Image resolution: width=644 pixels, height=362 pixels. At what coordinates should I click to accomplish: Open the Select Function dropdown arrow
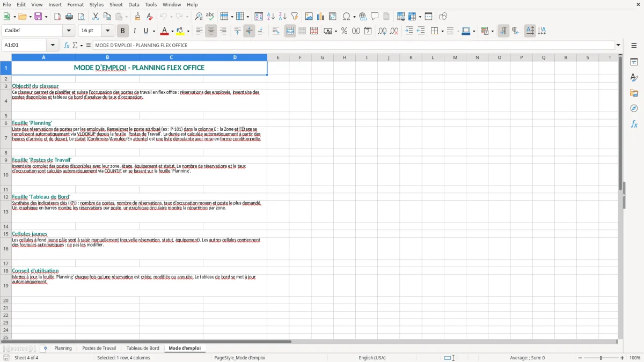point(82,45)
